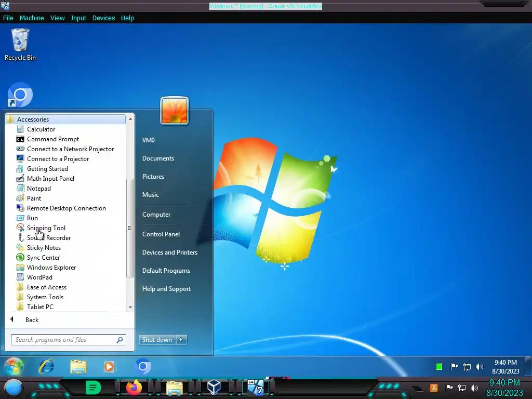Click the guest network tray icon
Image resolution: width=532 pixels, height=399 pixels.
click(467, 366)
